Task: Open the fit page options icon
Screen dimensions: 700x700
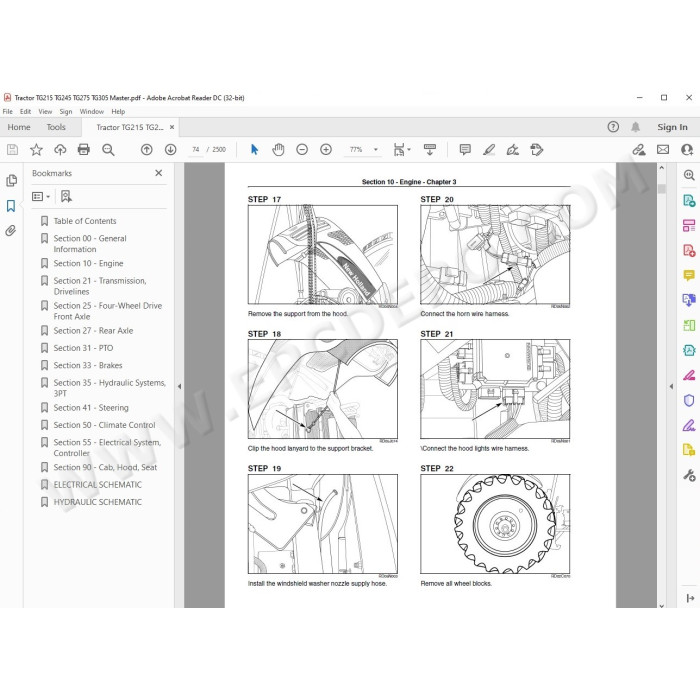Action: (x=401, y=150)
